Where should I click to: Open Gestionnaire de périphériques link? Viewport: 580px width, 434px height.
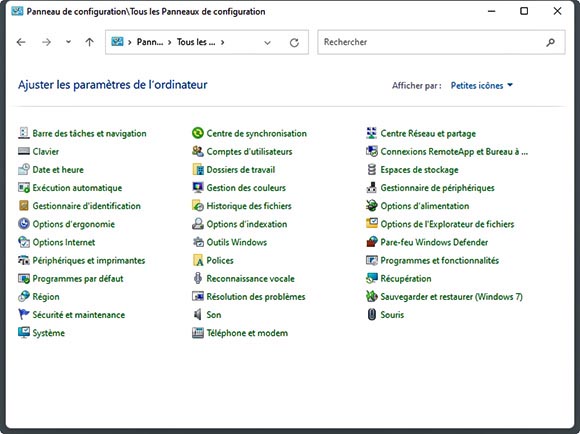tap(437, 188)
